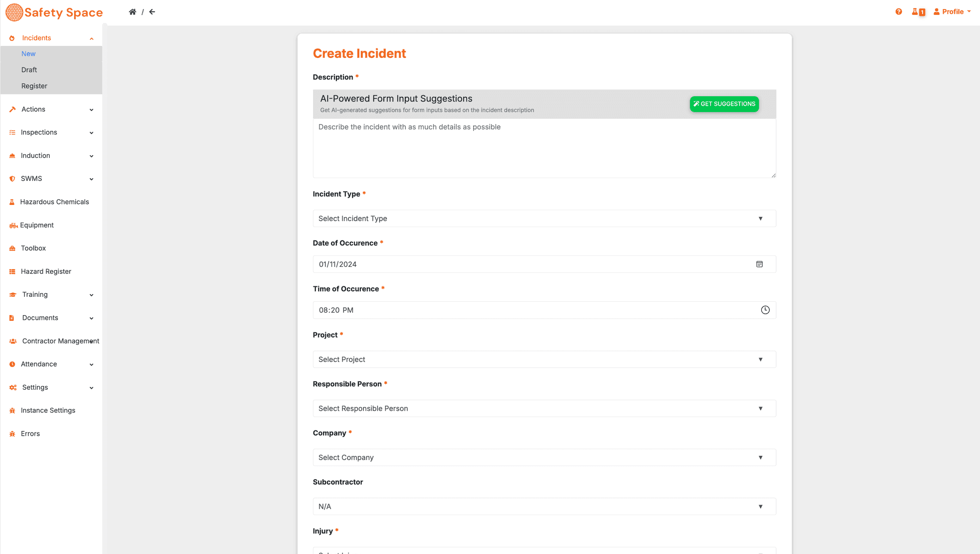
Task: Collapse the Incidents menu chevron
Action: coord(91,39)
